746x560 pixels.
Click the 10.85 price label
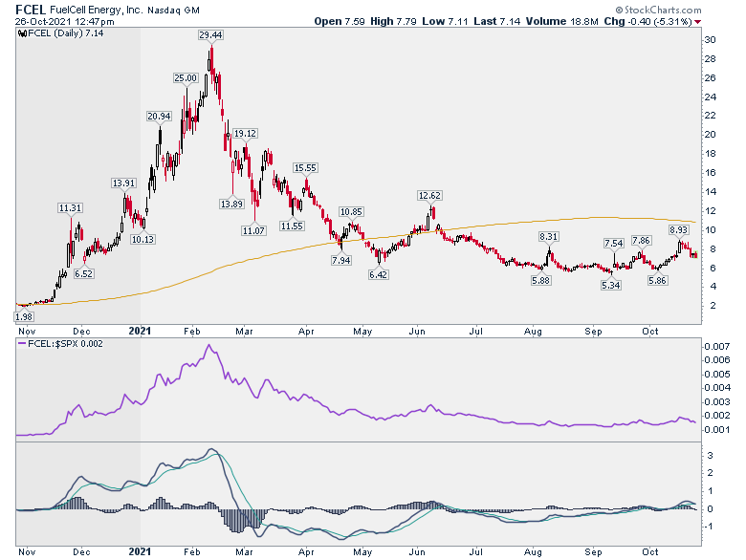pyautogui.click(x=351, y=212)
